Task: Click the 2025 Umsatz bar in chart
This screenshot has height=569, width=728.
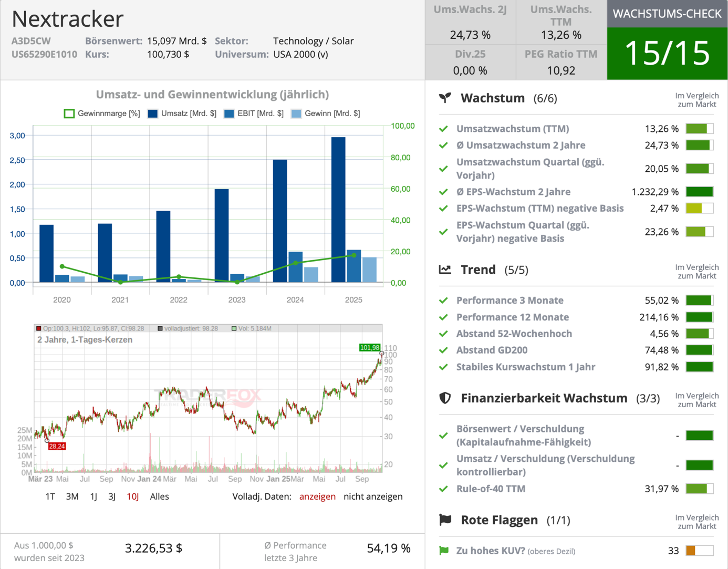Action: tap(338, 209)
